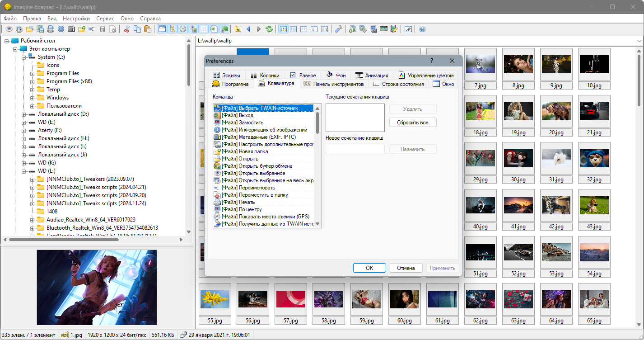Go up one folder with toolbar icon
This screenshot has width=644, height=340.
[238, 29]
